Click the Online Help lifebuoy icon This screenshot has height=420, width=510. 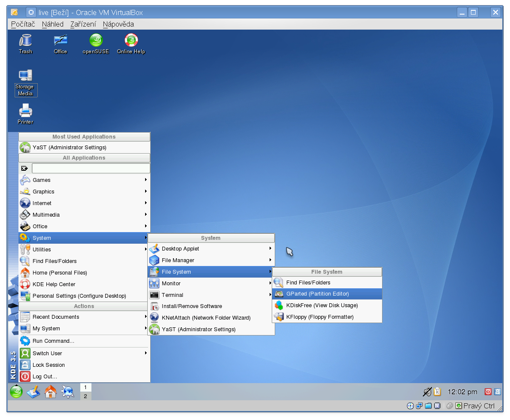(x=131, y=41)
